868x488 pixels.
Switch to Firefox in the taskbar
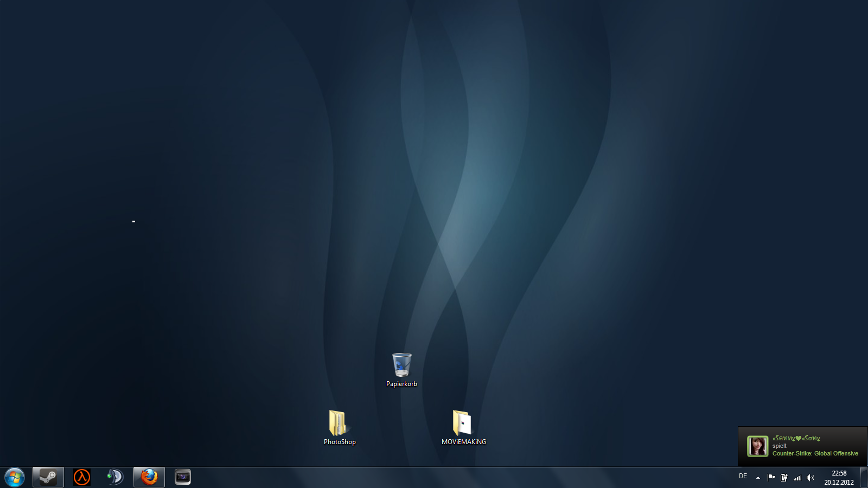pyautogui.click(x=149, y=477)
